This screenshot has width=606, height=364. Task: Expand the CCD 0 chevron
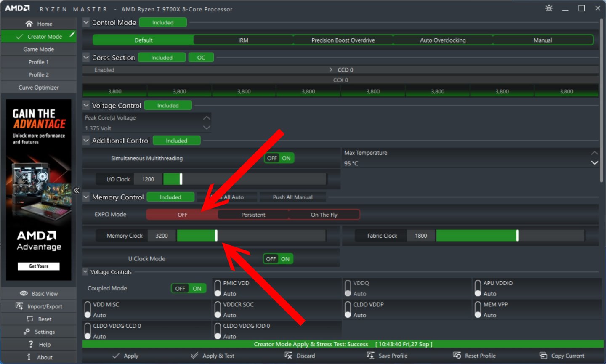331,69
